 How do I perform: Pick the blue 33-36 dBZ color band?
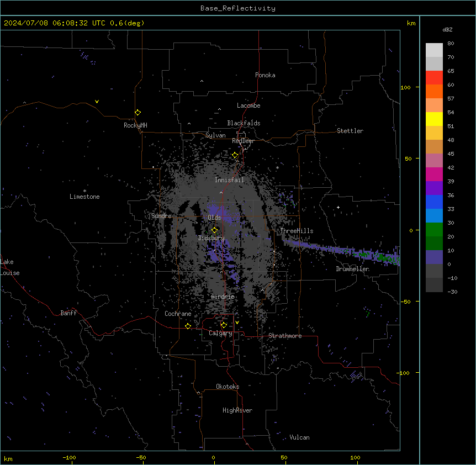(x=434, y=202)
